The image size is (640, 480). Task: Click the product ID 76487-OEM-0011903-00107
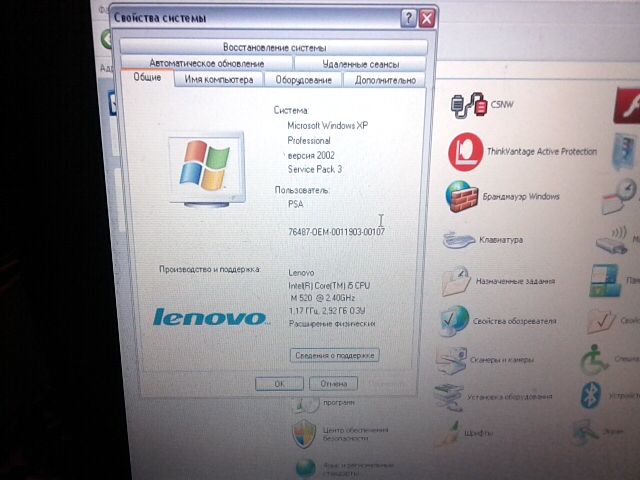click(336, 232)
